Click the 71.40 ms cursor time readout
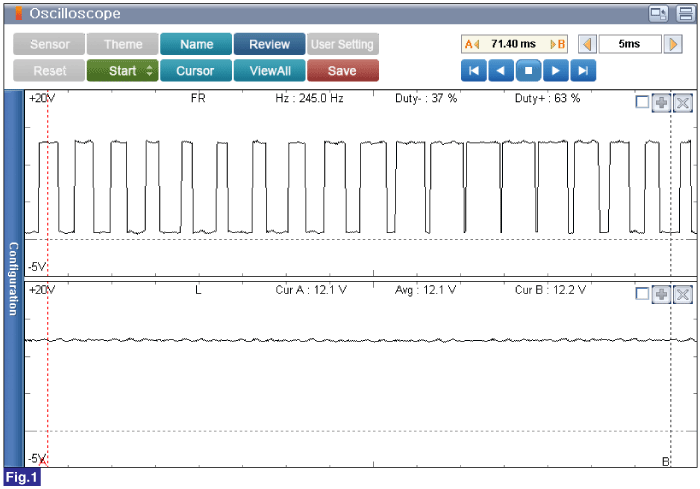This screenshot has height=489, width=700. point(513,44)
